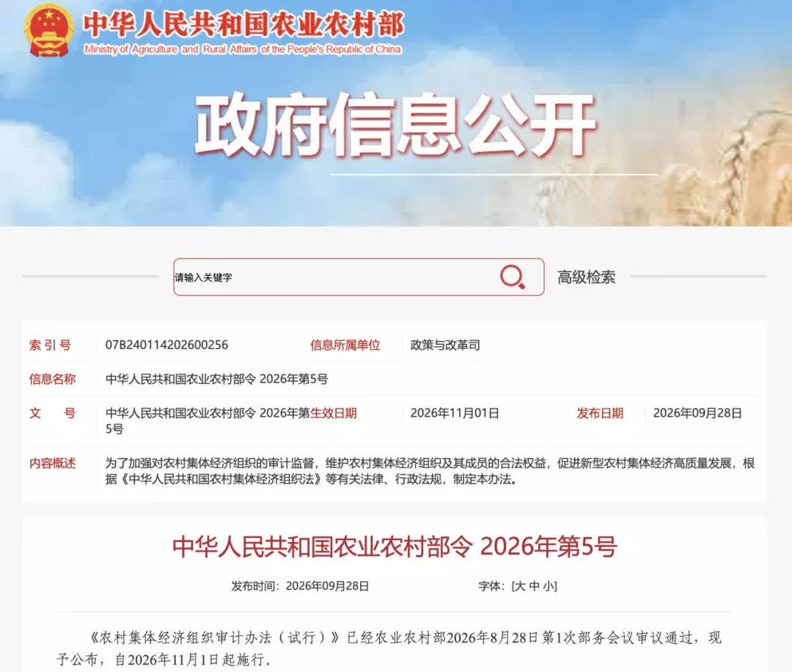Click index number 07B240114202600256

[x=166, y=345]
